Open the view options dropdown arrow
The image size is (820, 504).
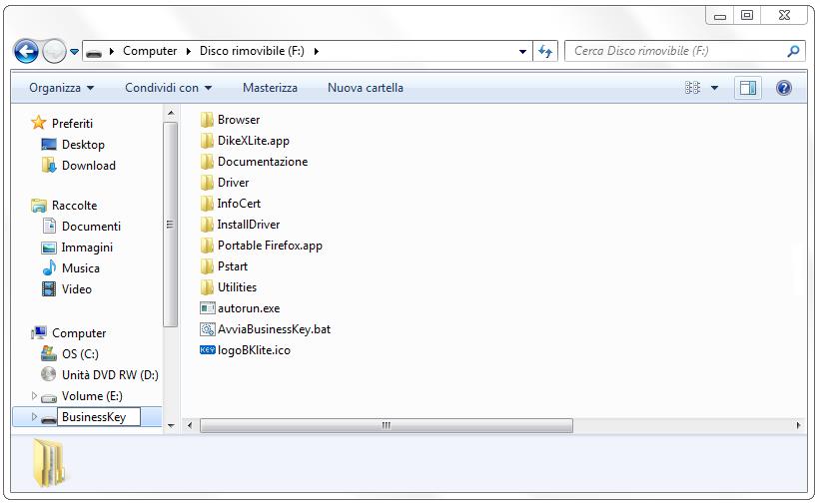click(x=714, y=88)
